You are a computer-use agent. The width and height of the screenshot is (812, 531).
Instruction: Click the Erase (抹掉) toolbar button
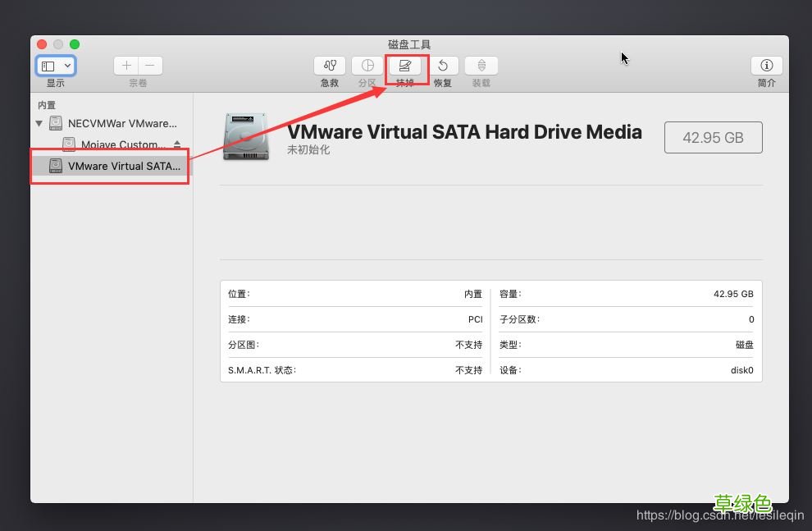405,66
